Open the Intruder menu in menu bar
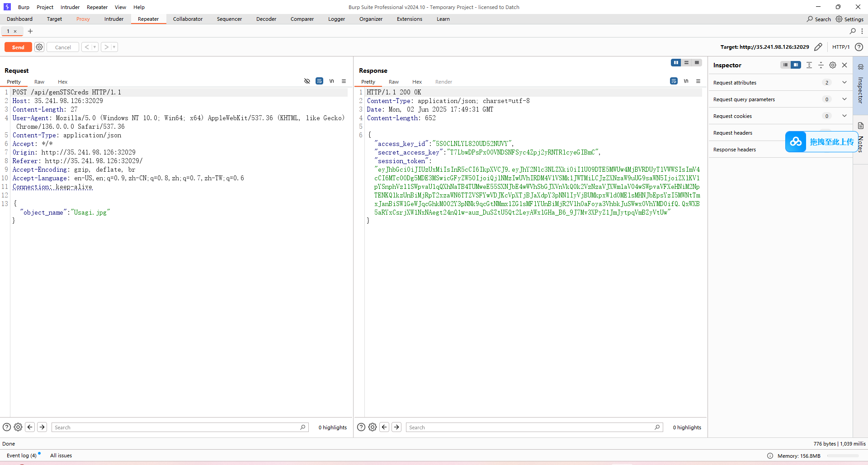868x465 pixels. (70, 7)
